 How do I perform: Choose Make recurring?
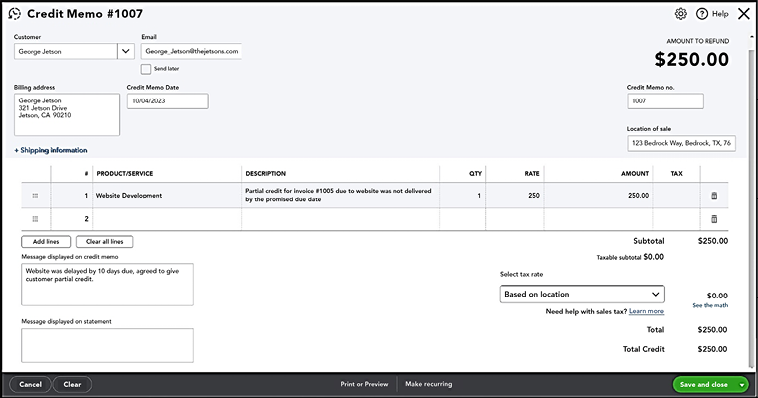tap(428, 384)
